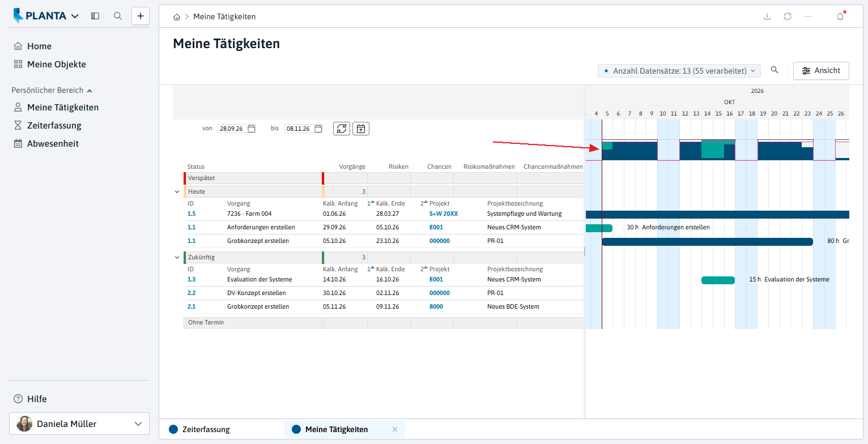Open the PLANTA dropdown chevron
The height and width of the screenshot is (444, 868).
(75, 16)
